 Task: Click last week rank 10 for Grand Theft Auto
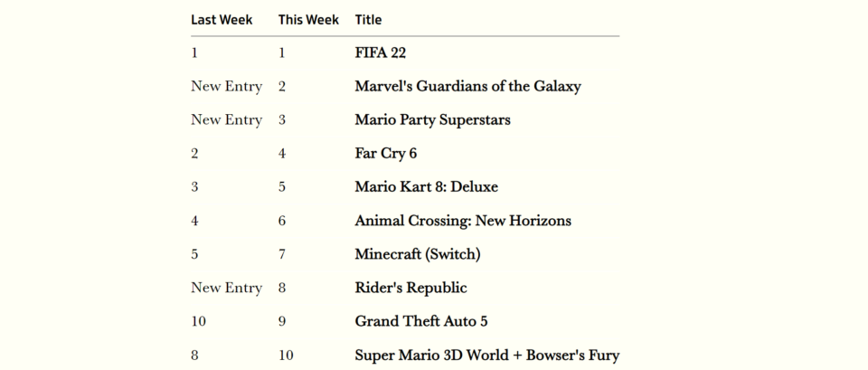198,322
